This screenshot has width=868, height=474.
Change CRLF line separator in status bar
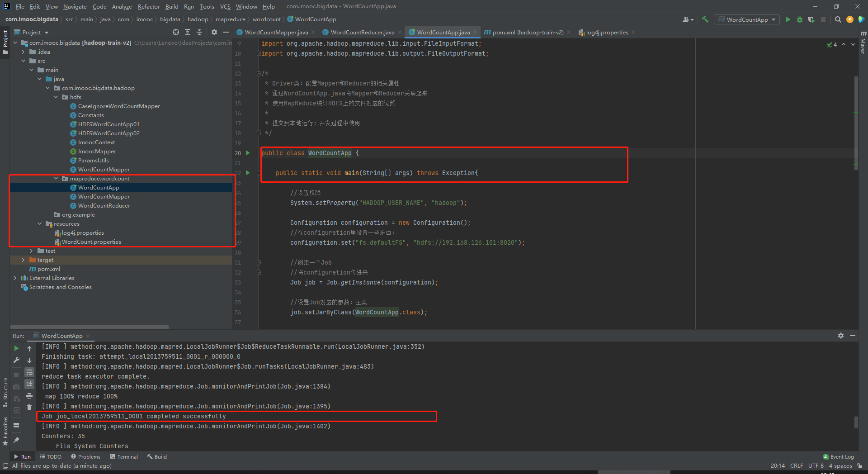tap(797, 466)
